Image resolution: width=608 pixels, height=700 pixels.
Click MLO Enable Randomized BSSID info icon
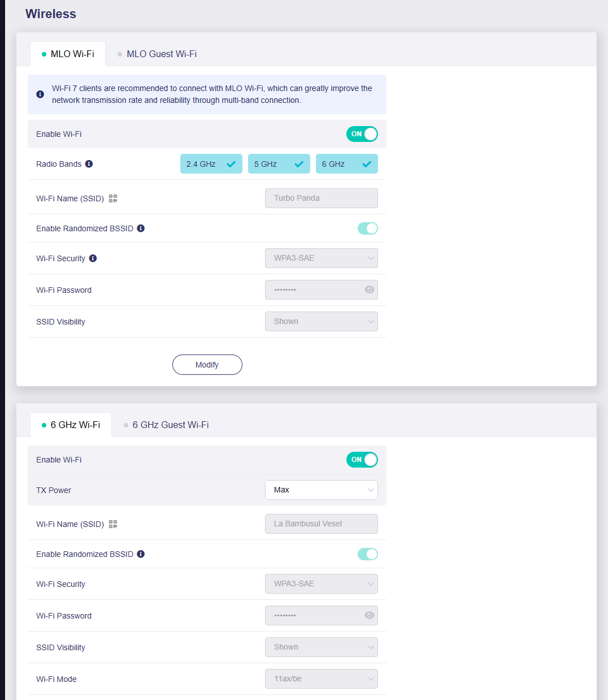tap(141, 228)
